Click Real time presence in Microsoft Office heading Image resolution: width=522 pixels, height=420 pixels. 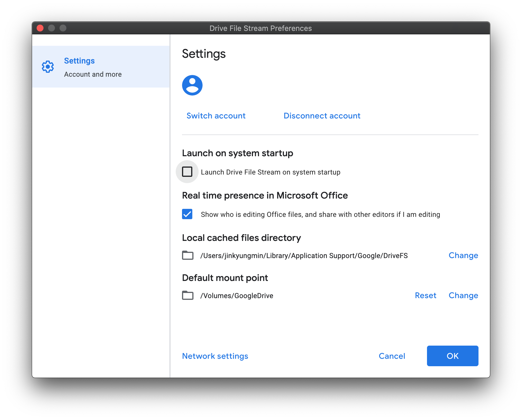pos(265,195)
